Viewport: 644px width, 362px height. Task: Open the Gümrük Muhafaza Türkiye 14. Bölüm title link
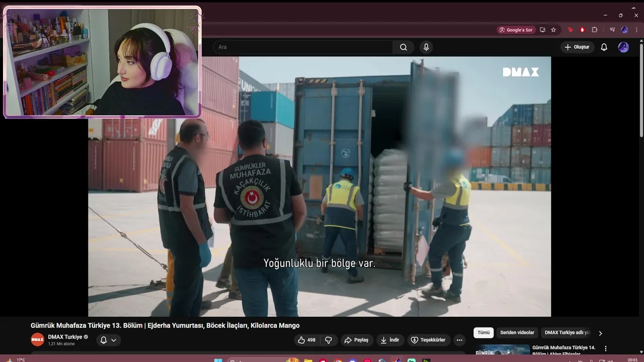point(563,350)
